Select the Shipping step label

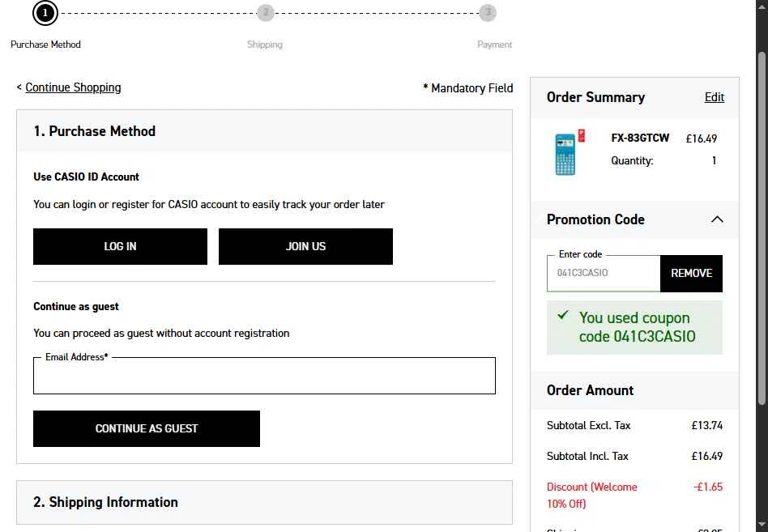point(264,45)
